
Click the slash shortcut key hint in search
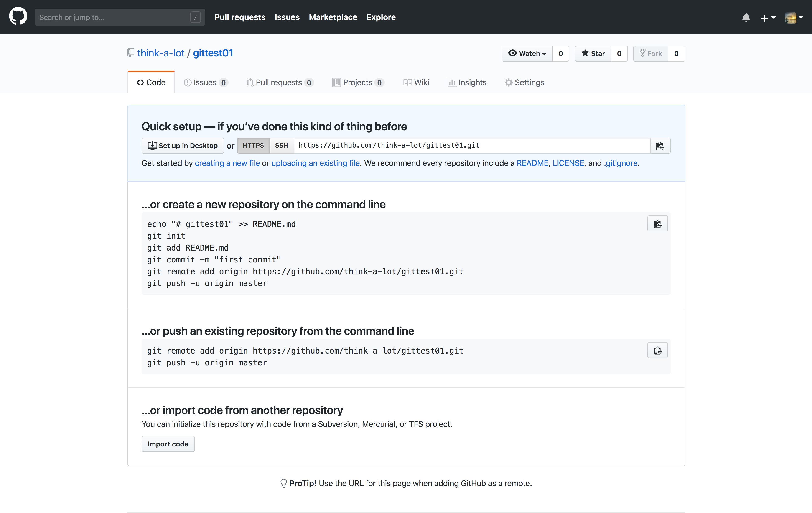pyautogui.click(x=196, y=17)
